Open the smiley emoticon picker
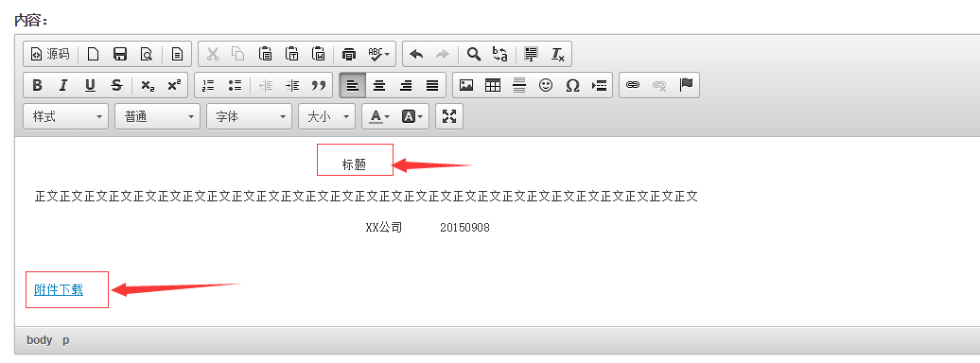The image size is (980, 363). pos(546,86)
